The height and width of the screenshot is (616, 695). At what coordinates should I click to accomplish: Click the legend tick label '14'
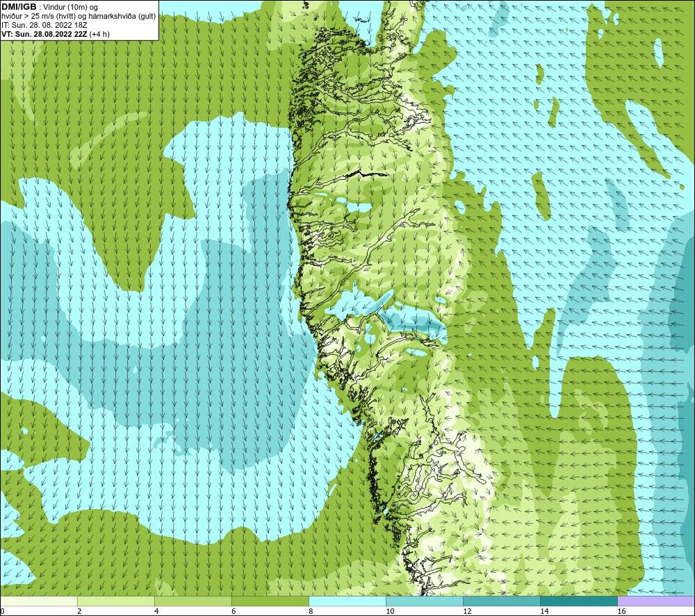[544, 611]
